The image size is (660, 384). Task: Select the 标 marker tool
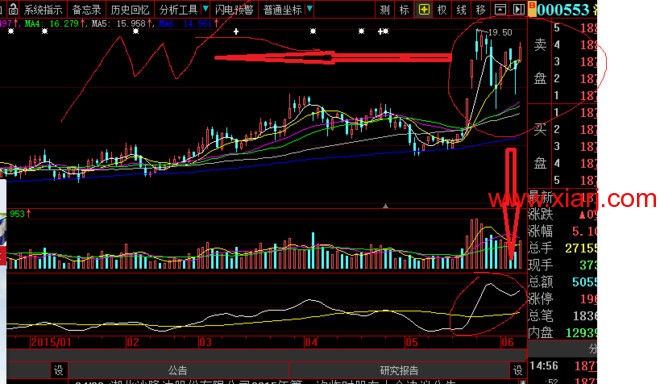coord(404,9)
